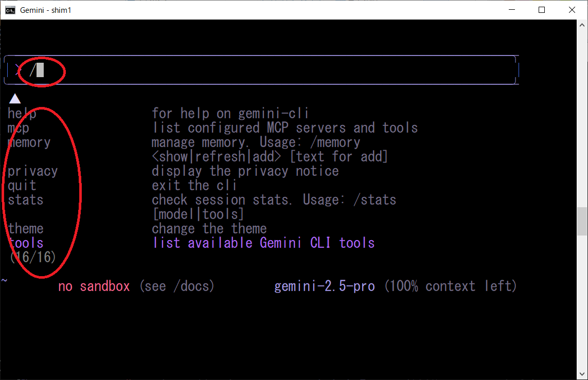588x380 pixels.
Task: Click the 'no sandbox' status text
Action: click(x=94, y=286)
